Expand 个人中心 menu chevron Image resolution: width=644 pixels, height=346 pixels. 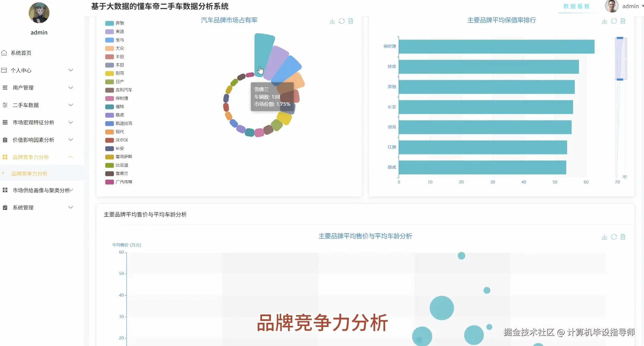click(x=71, y=70)
